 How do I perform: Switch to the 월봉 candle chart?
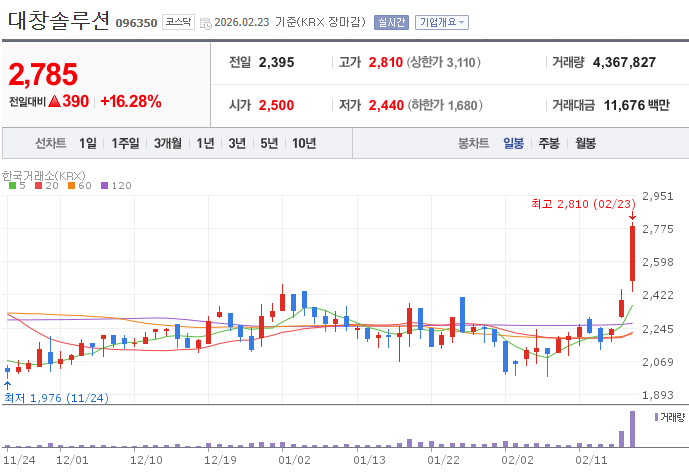[x=585, y=143]
